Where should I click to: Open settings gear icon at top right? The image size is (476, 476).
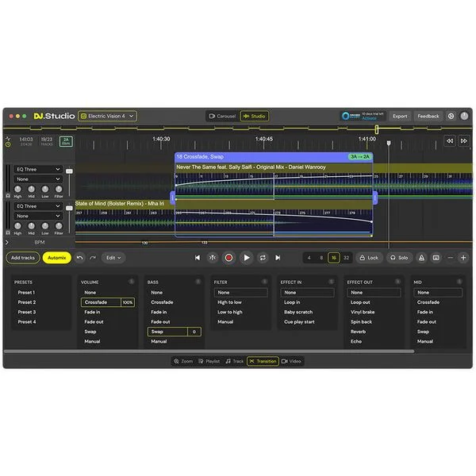click(451, 116)
